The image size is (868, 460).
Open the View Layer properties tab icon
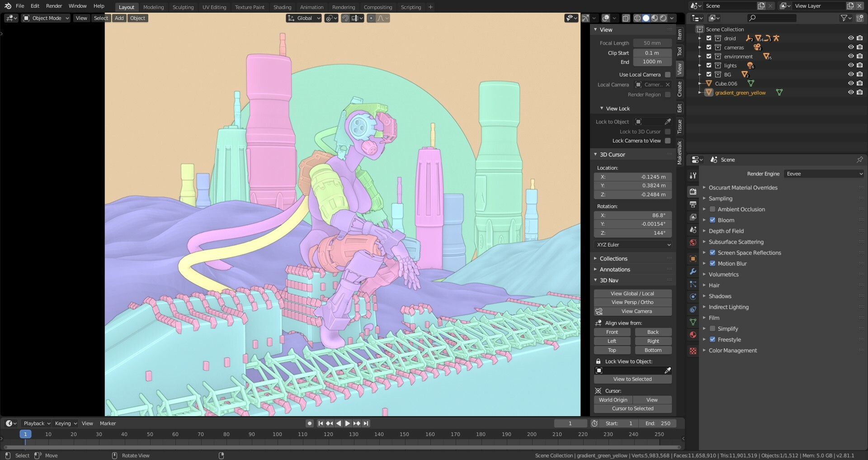693,217
